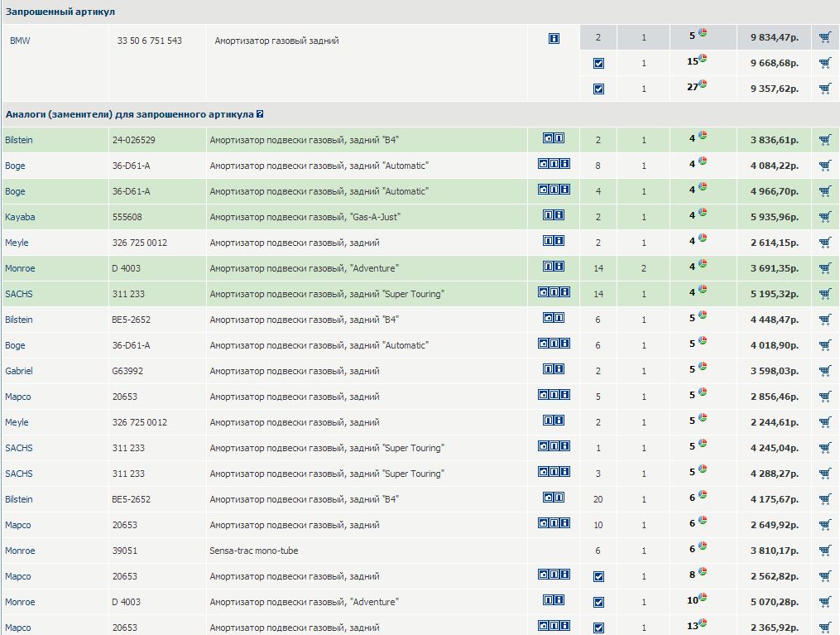This screenshot has height=635, width=840.
Task: Open the camera icon for SACHS at 5 195,32р.
Action: [543, 292]
